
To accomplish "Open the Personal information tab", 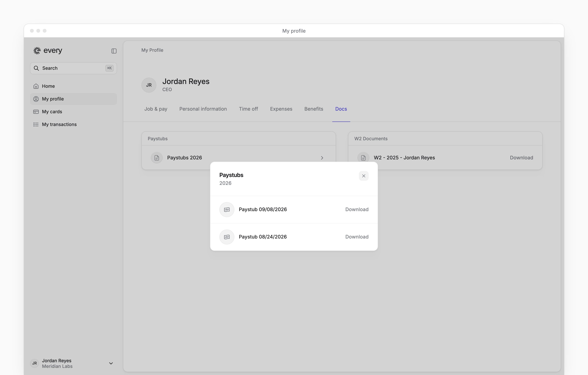I will 203,109.
